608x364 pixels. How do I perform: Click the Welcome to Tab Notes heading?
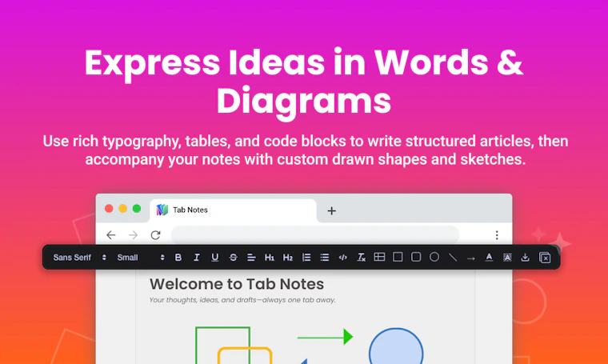[237, 284]
